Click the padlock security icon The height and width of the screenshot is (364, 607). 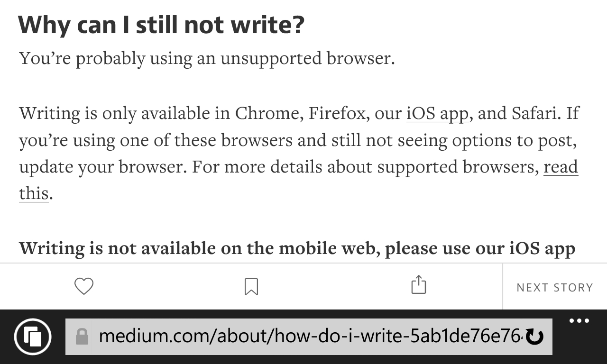point(82,337)
